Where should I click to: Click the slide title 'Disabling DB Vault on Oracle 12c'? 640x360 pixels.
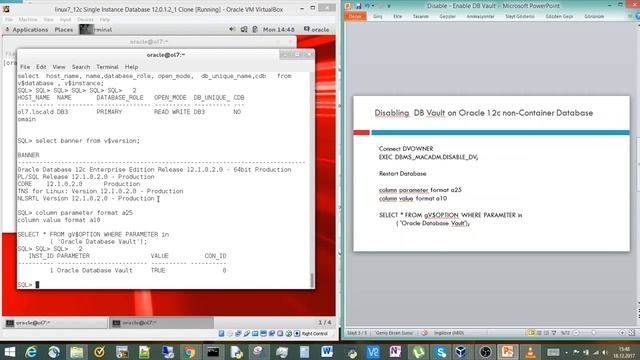(483, 113)
